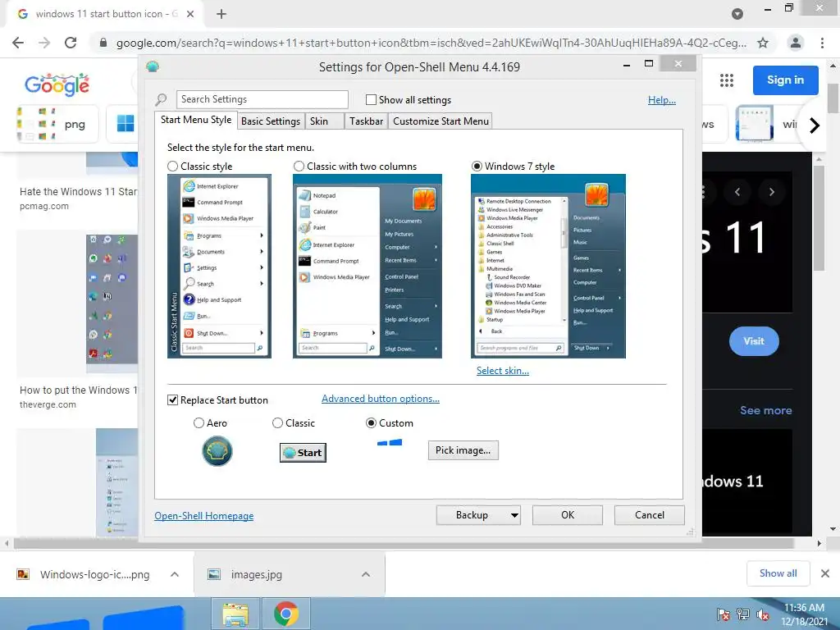
Task: Close the windows 11 start button icon tab
Action: click(x=190, y=15)
